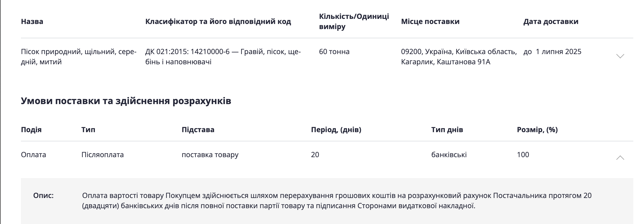Collapse the Оплата payment description chevron

(620, 158)
